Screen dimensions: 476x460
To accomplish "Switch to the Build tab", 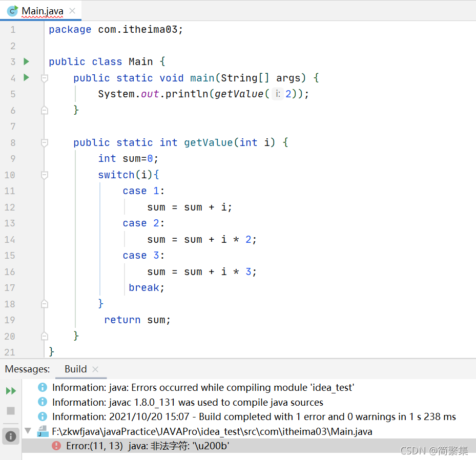I will 75,369.
